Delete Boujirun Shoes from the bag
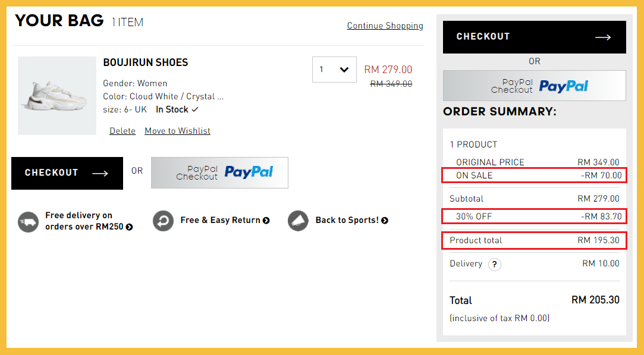The width and height of the screenshot is (644, 355). tap(122, 131)
